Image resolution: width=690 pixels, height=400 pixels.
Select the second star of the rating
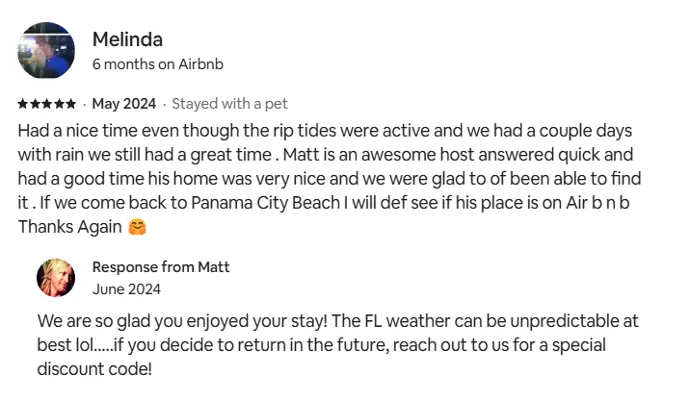click(x=35, y=104)
